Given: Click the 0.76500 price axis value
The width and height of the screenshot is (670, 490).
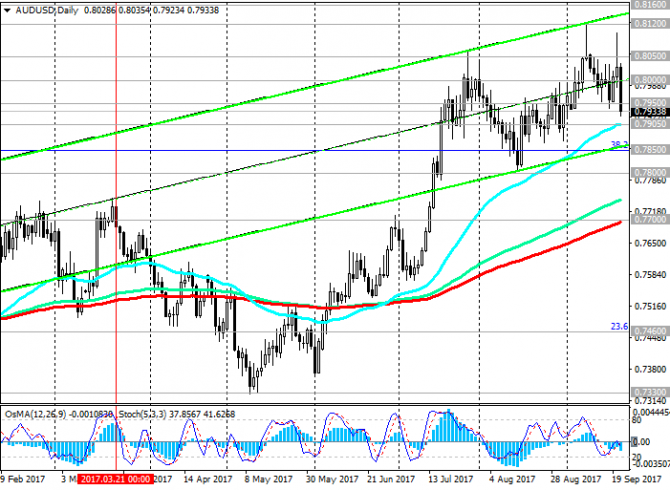Looking at the screenshot, I should tap(650, 243).
